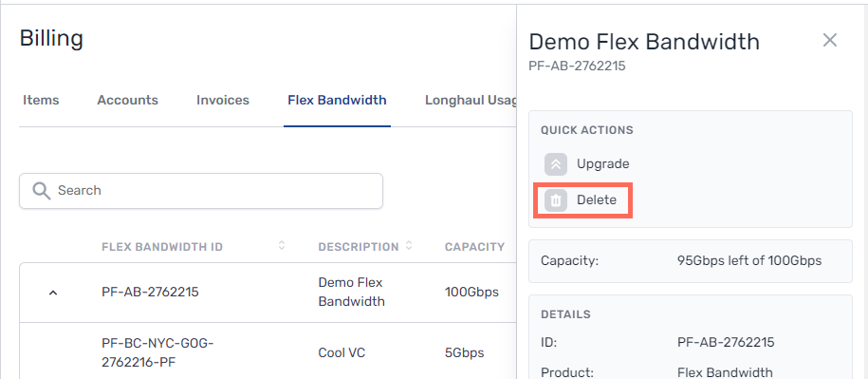Click the 5Gbps capacity cell

[x=465, y=353]
